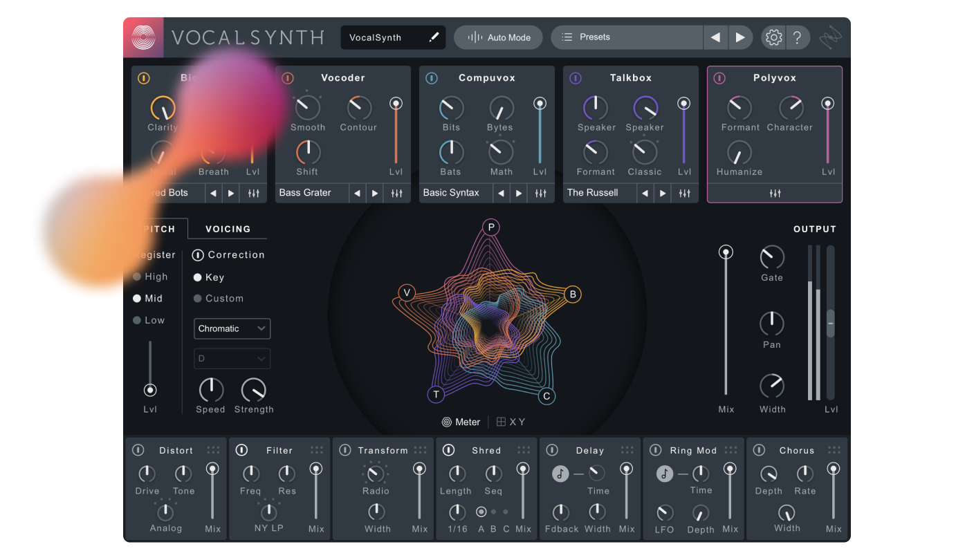Load the next preset using the top bar right arrow
The height and width of the screenshot is (560, 974).
[739, 37]
